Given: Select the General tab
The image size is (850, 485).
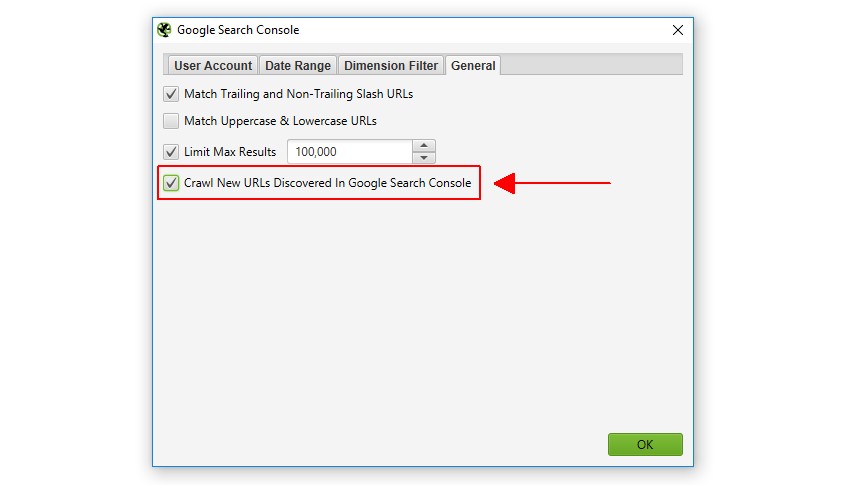Looking at the screenshot, I should [473, 66].
